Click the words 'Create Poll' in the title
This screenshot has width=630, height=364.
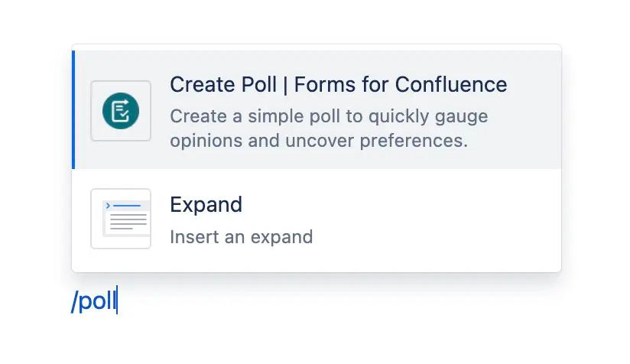[222, 84]
